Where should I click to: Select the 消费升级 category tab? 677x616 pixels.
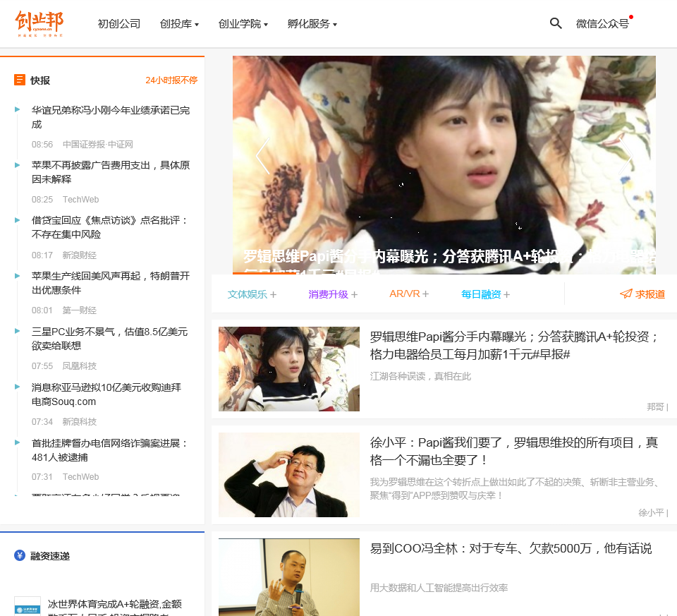click(x=328, y=295)
